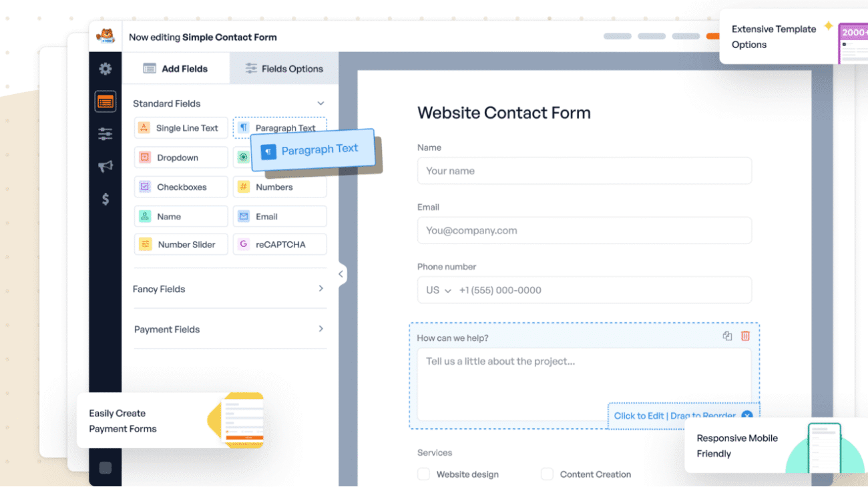Click the Your name input field
Screen dimensions: 868x487
[x=584, y=171]
